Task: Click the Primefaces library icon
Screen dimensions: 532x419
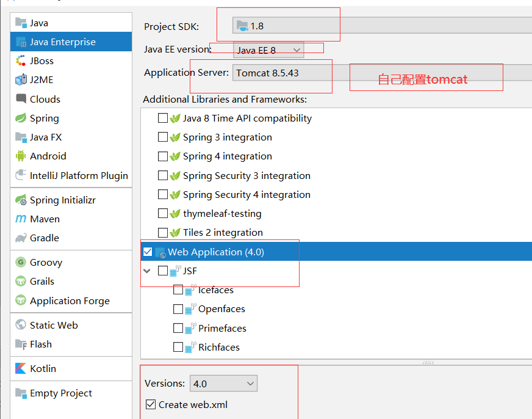Action: [x=190, y=329]
